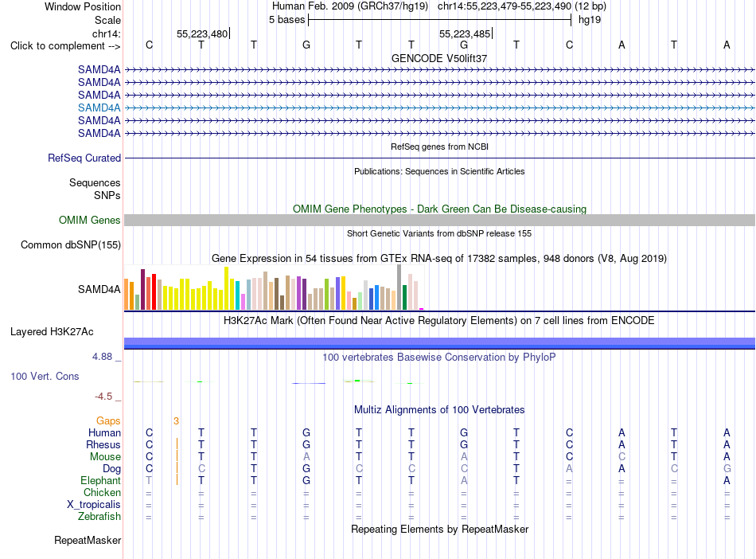Select the light-blue SAMD4A transcript label
This screenshot has width=756, height=559.
pyautogui.click(x=99, y=107)
